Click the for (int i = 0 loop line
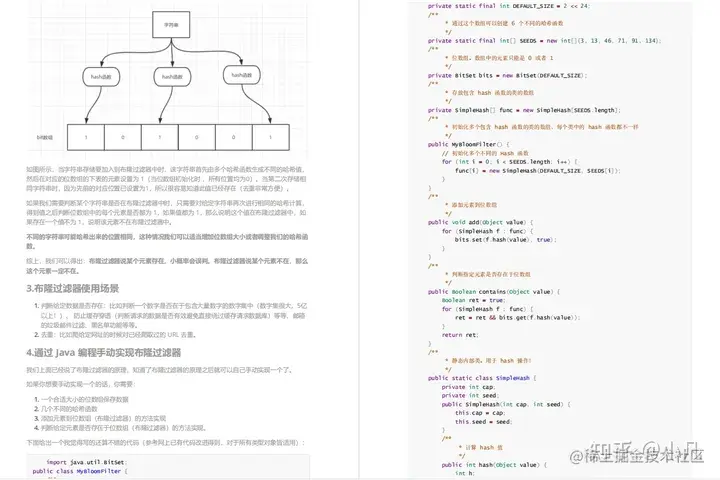 [510, 162]
